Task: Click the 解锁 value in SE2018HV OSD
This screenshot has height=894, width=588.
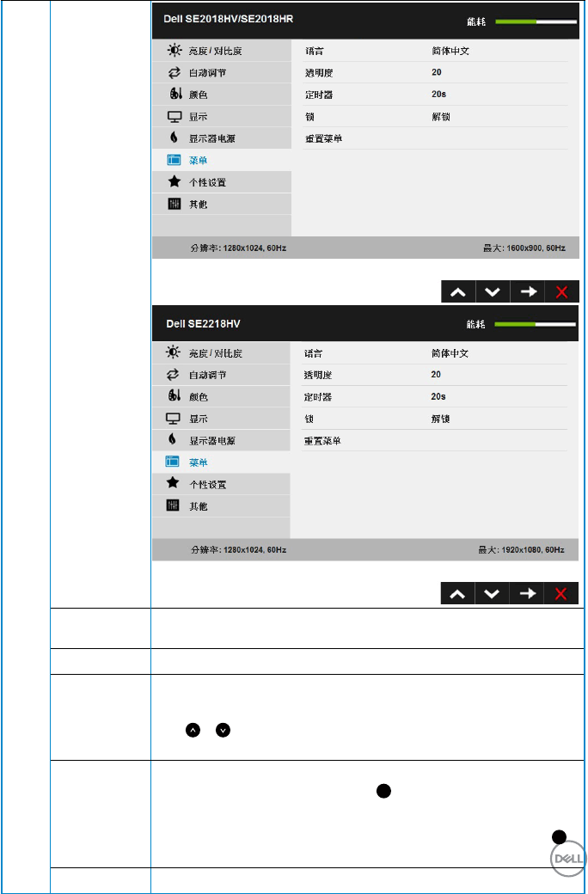Action: [x=441, y=116]
